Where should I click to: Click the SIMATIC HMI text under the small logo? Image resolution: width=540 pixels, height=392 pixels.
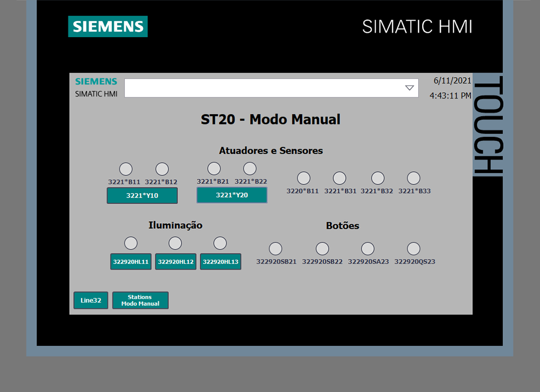96,94
